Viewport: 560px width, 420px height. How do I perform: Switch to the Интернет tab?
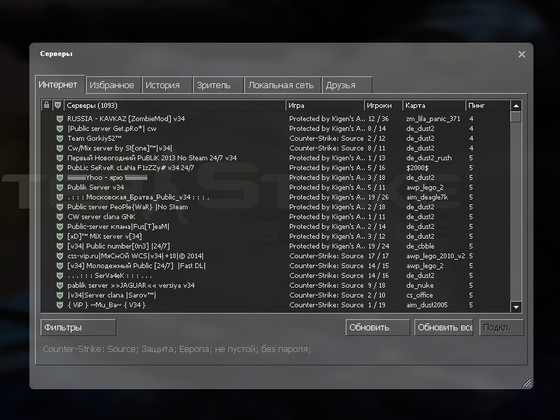pyautogui.click(x=60, y=85)
